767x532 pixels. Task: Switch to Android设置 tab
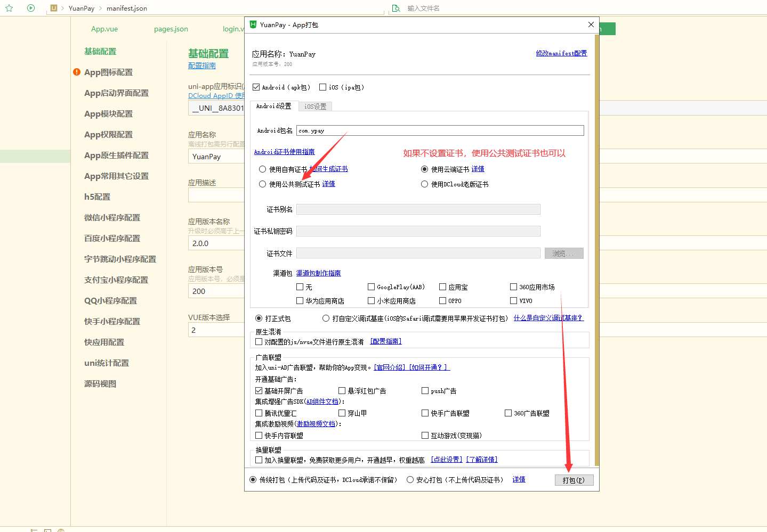pos(274,106)
